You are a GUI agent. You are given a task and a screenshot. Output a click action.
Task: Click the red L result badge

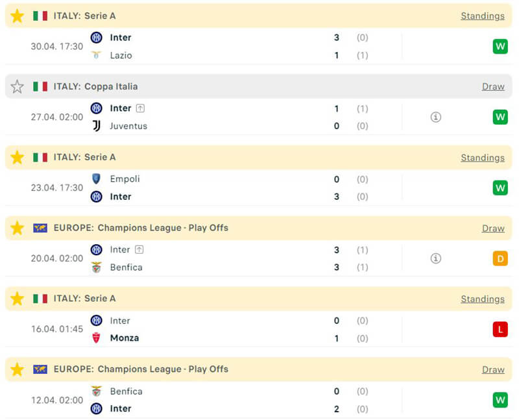click(x=500, y=329)
